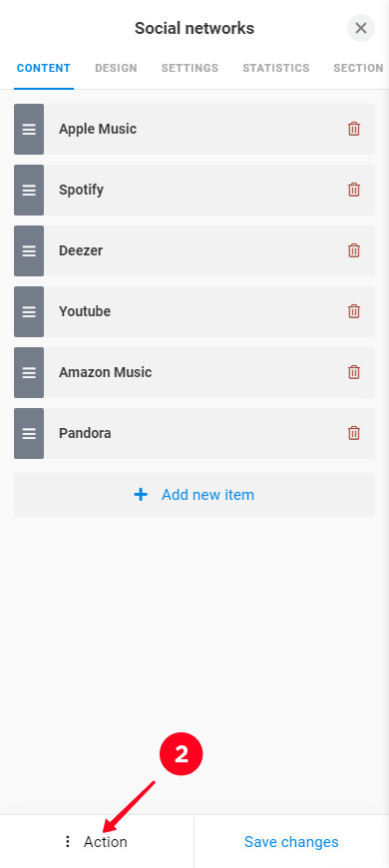The width and height of the screenshot is (389, 868).
Task: Open the Settings tab
Action: (x=190, y=68)
